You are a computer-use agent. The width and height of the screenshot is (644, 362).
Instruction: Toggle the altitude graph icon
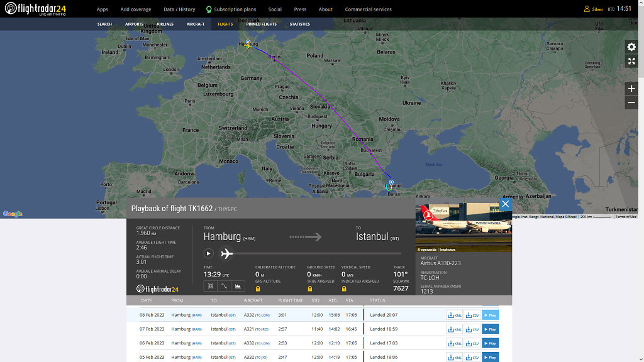(x=238, y=286)
